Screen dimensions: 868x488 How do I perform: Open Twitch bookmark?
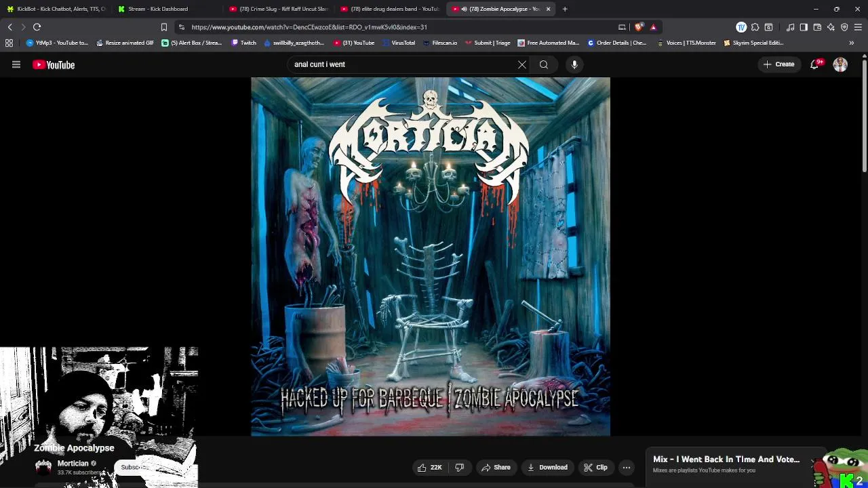243,43
